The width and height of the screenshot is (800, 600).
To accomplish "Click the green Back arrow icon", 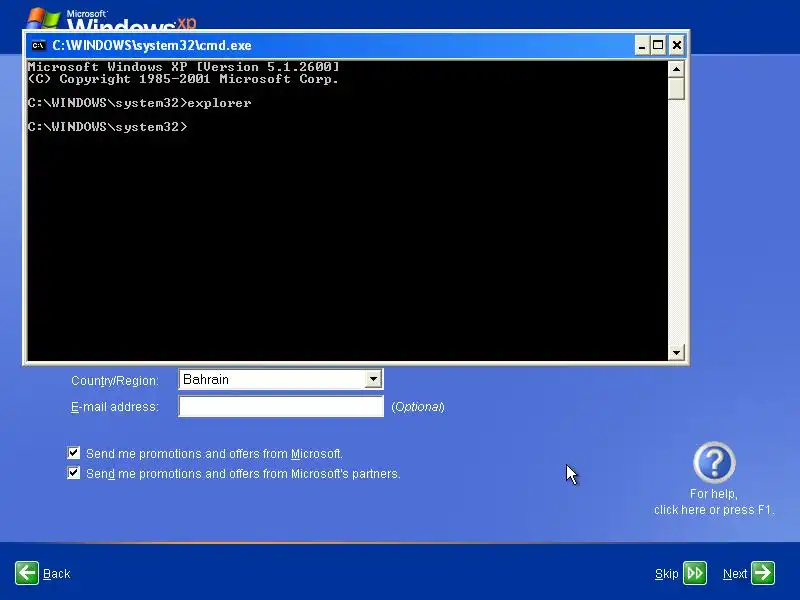I will click(27, 573).
